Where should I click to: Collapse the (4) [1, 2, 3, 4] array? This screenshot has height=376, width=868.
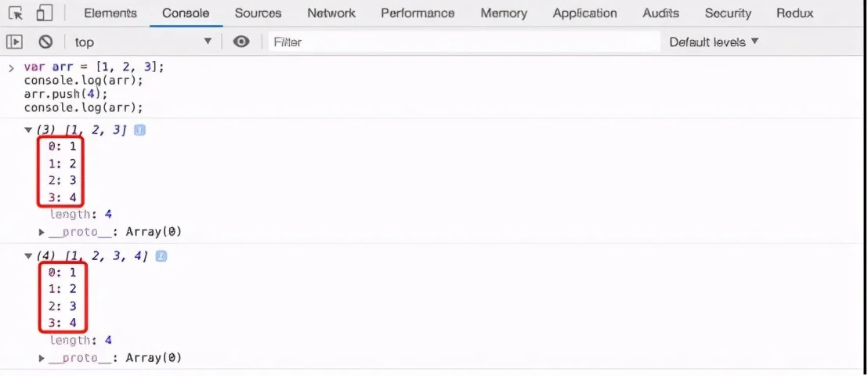(x=29, y=256)
